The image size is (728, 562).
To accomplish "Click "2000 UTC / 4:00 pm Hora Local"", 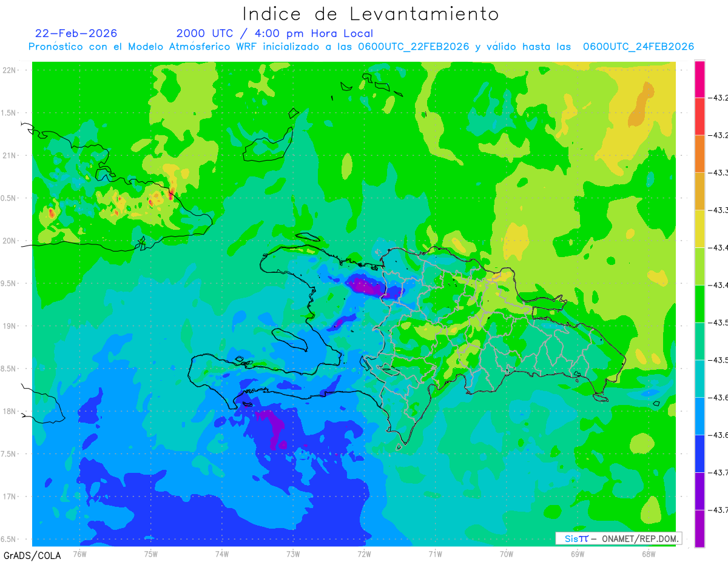I will [275, 33].
